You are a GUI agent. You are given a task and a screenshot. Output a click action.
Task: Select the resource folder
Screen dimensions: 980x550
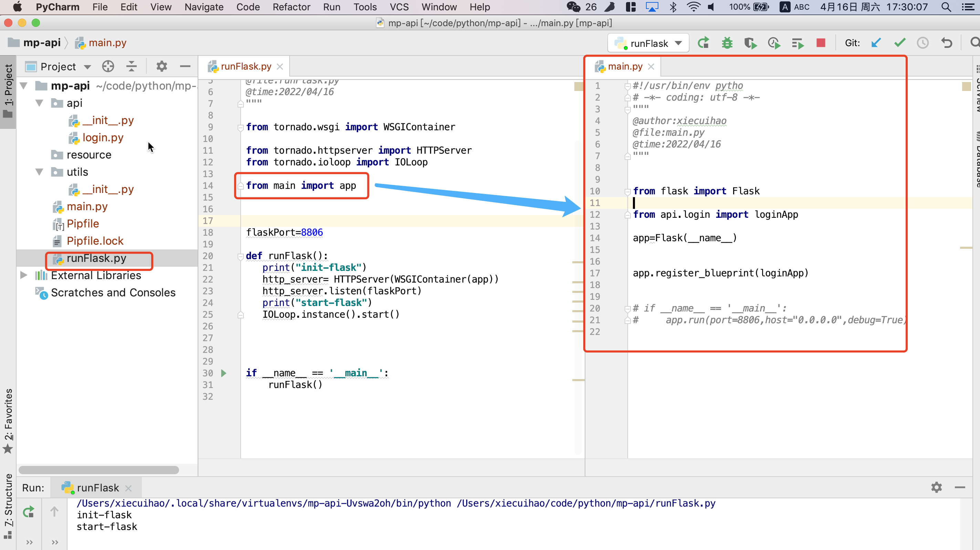89,155
